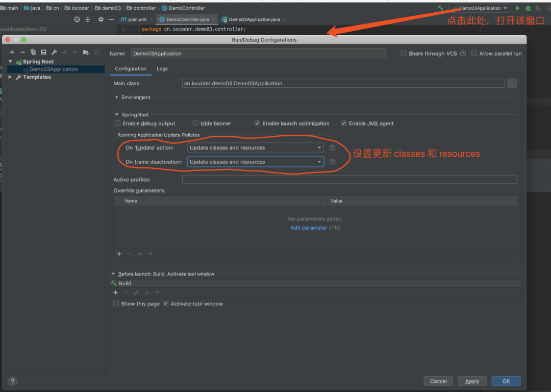
Task: Open the On 'Update' action dropdown
Action: click(256, 148)
